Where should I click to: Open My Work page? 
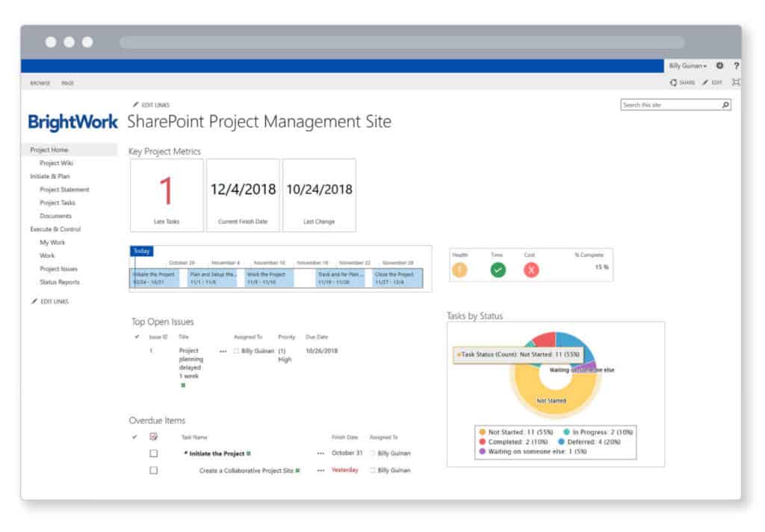(x=52, y=242)
